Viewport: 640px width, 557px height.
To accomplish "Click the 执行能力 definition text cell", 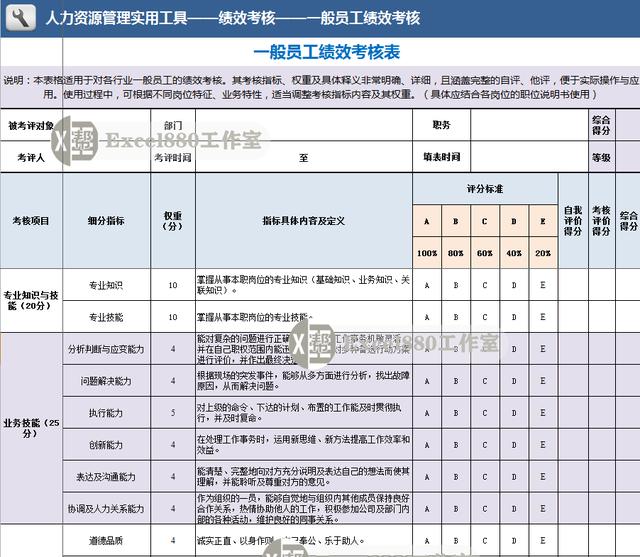I will click(x=304, y=413).
